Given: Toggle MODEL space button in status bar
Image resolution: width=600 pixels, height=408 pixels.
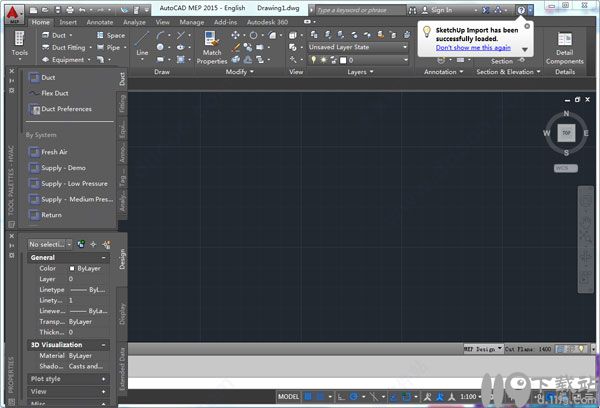Looking at the screenshot, I should click(288, 397).
